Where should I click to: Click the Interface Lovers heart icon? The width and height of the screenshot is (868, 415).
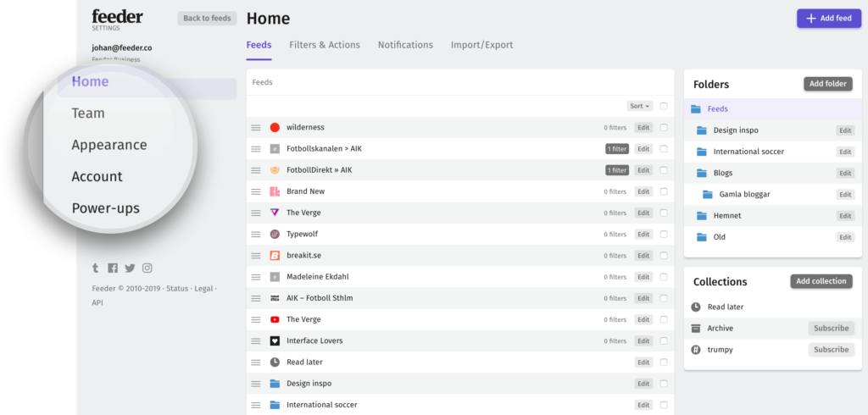point(275,340)
